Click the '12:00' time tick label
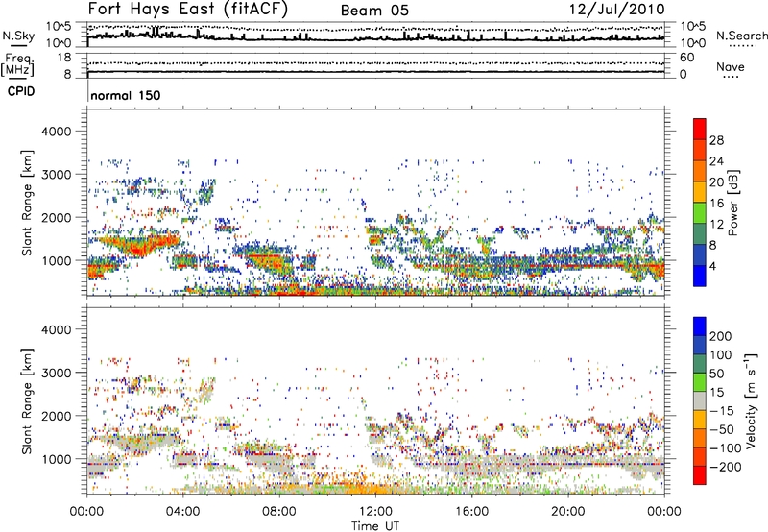 pyautogui.click(x=375, y=512)
